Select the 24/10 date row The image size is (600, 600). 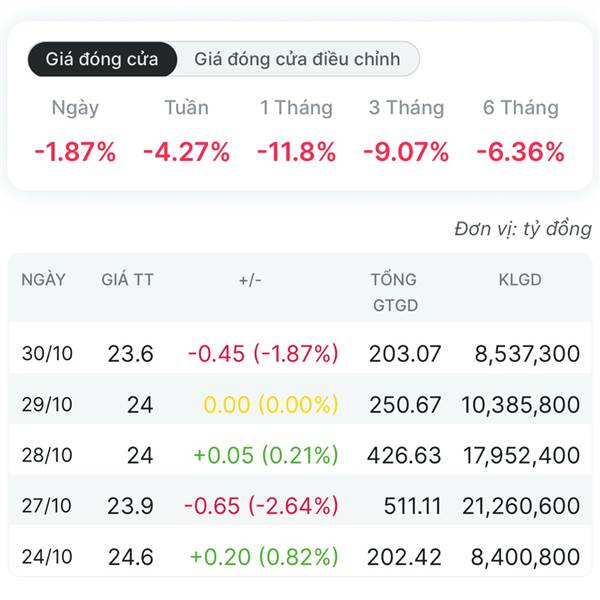[x=47, y=557]
